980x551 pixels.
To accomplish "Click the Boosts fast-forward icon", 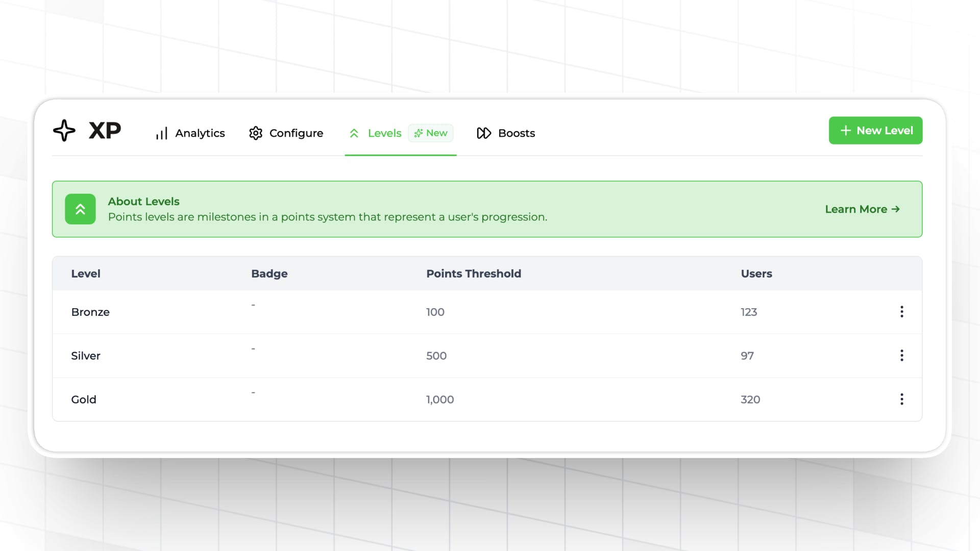I will [484, 133].
